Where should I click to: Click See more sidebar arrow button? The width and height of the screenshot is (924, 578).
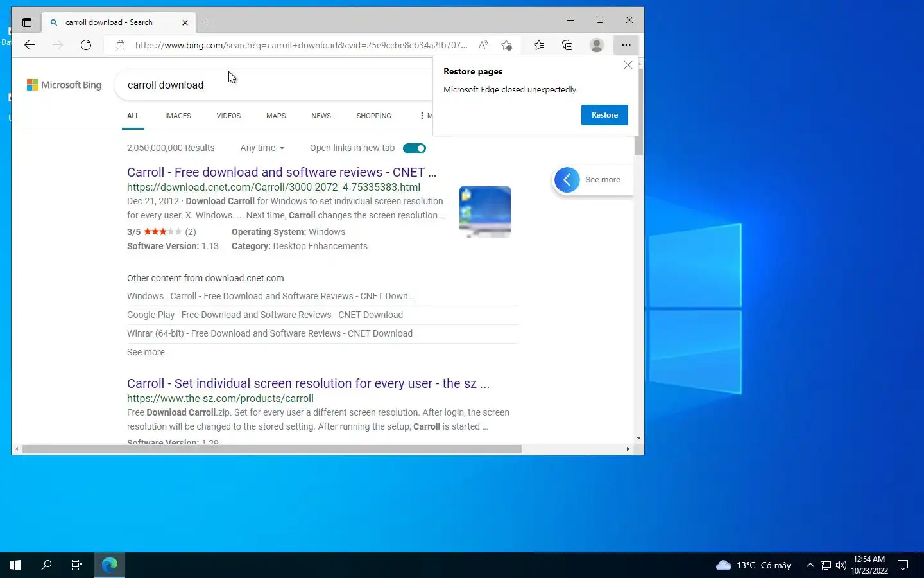pos(567,180)
